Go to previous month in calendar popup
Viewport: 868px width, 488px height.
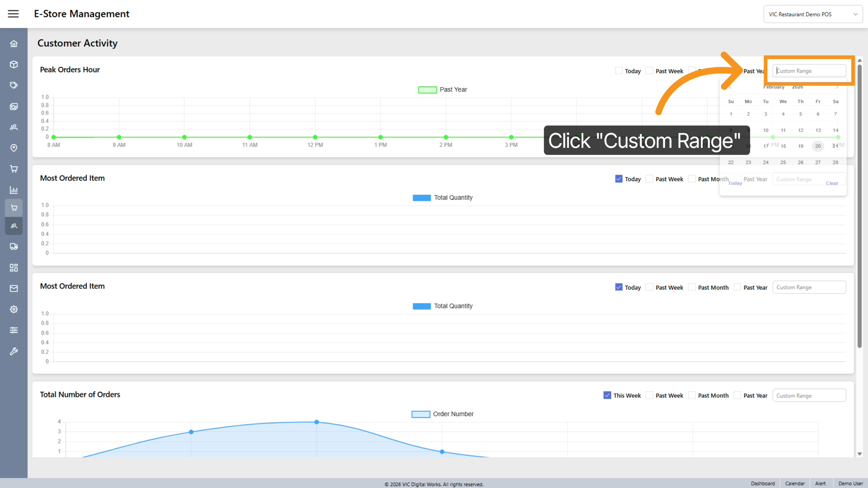coord(729,87)
